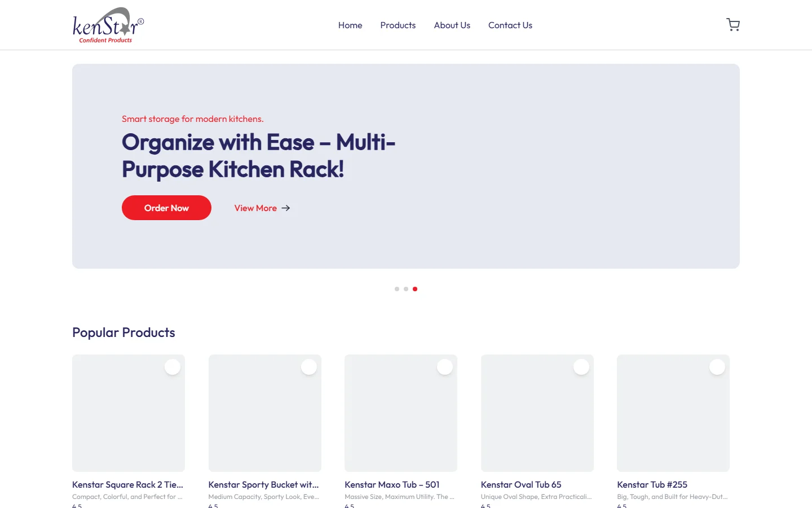Viewport: 812px width, 508px height.
Task: Click the red Order Now button
Action: pos(166,208)
